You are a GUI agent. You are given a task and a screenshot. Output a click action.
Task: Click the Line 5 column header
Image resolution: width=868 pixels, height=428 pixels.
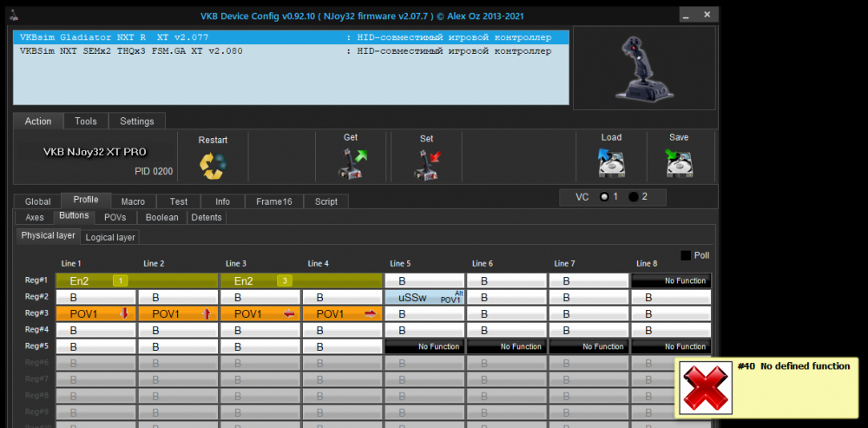point(401,263)
